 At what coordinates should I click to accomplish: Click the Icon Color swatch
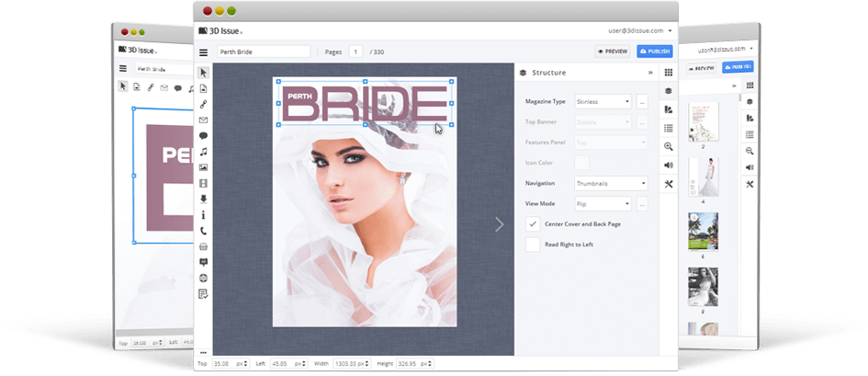point(581,163)
